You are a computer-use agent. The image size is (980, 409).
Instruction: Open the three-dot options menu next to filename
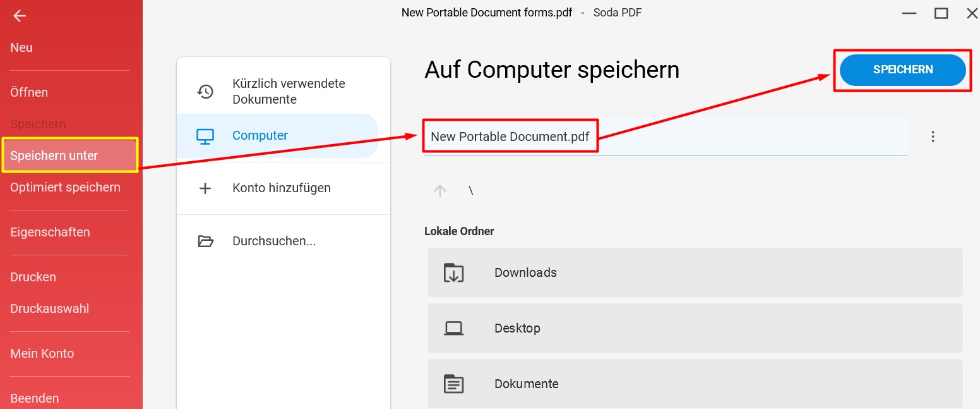click(x=933, y=137)
